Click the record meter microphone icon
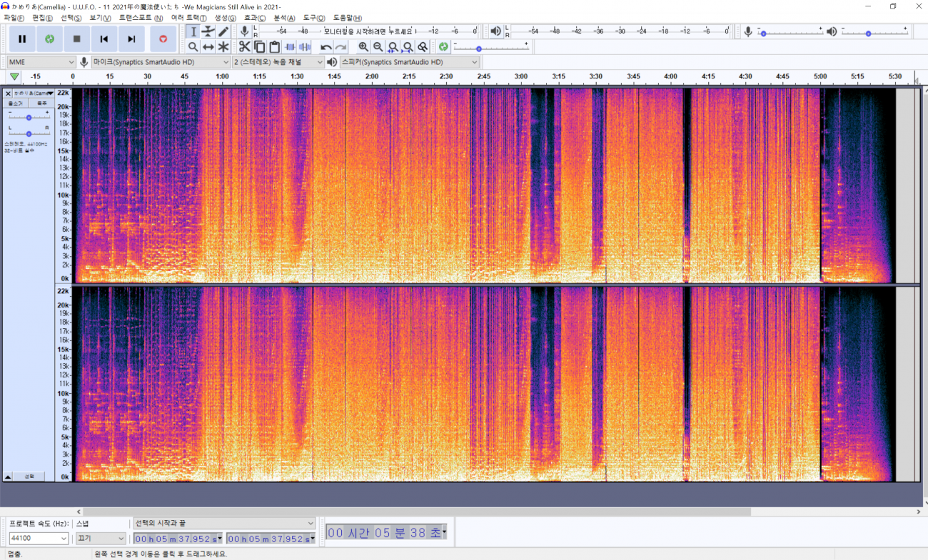The image size is (928, 560). click(244, 31)
